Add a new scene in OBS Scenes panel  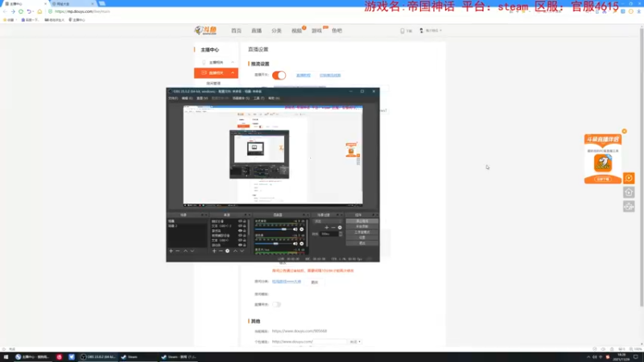pyautogui.click(x=171, y=251)
